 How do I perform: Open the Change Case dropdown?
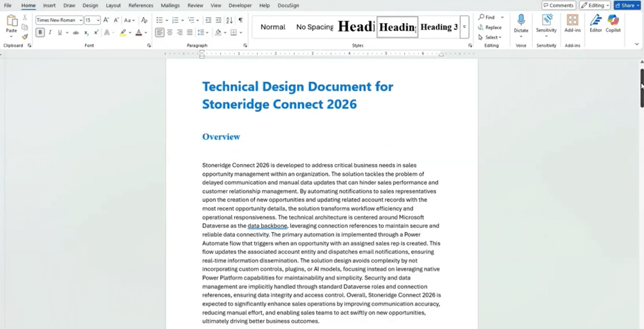[x=130, y=20]
